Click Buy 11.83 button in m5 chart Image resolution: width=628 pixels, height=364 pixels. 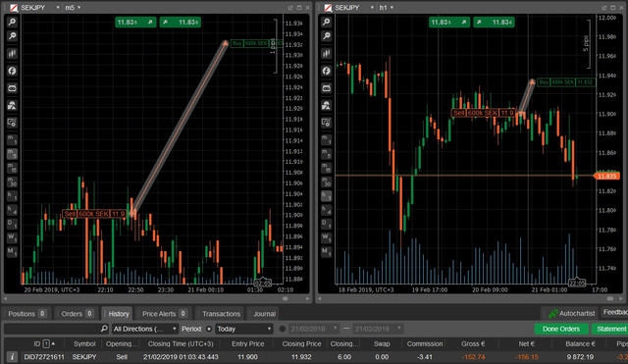(x=180, y=23)
